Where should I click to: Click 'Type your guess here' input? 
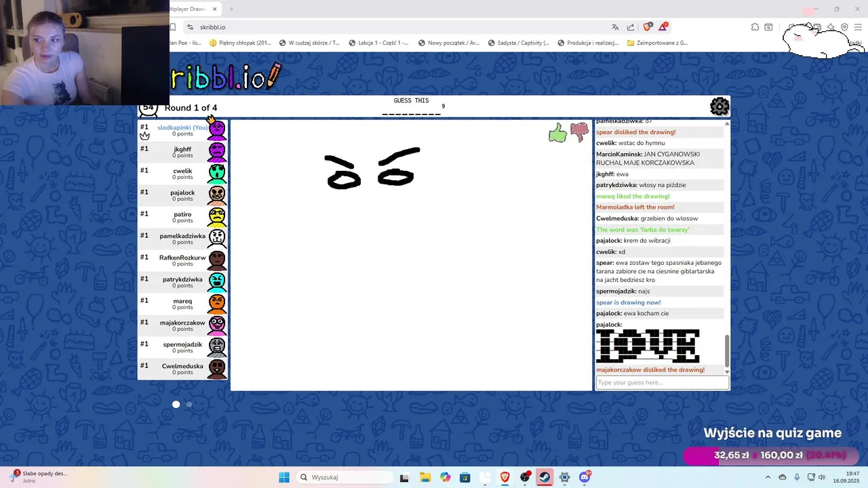(662, 382)
